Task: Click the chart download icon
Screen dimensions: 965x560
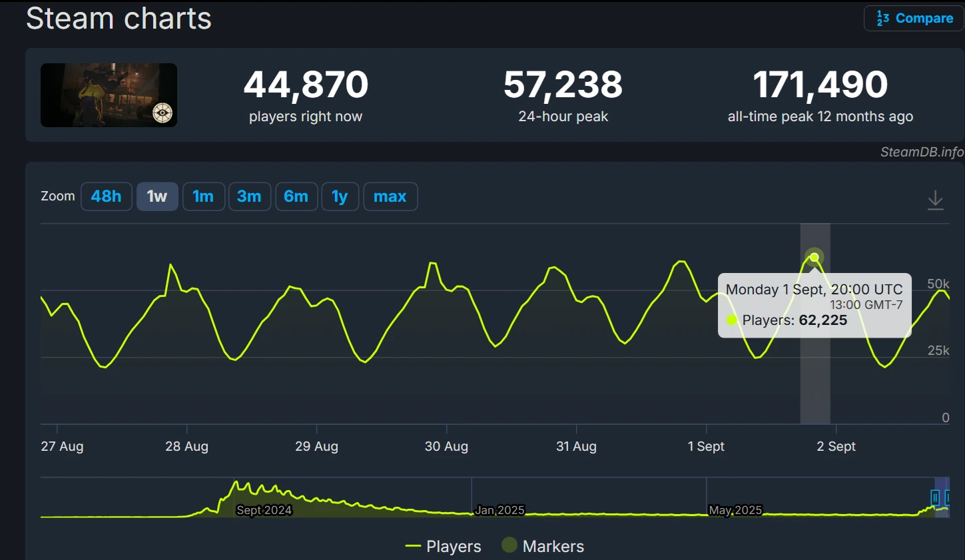Action: (x=936, y=200)
